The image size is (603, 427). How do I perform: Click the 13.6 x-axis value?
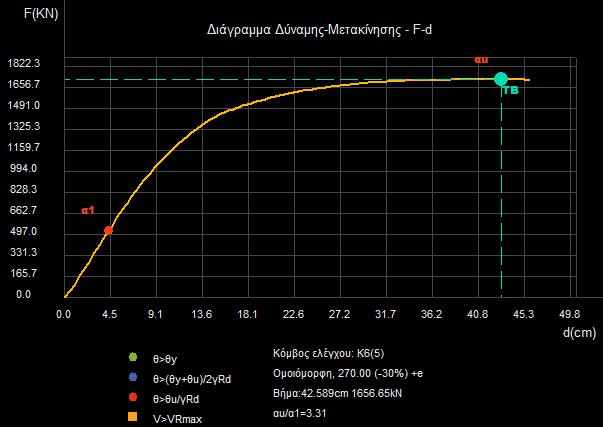pos(202,314)
